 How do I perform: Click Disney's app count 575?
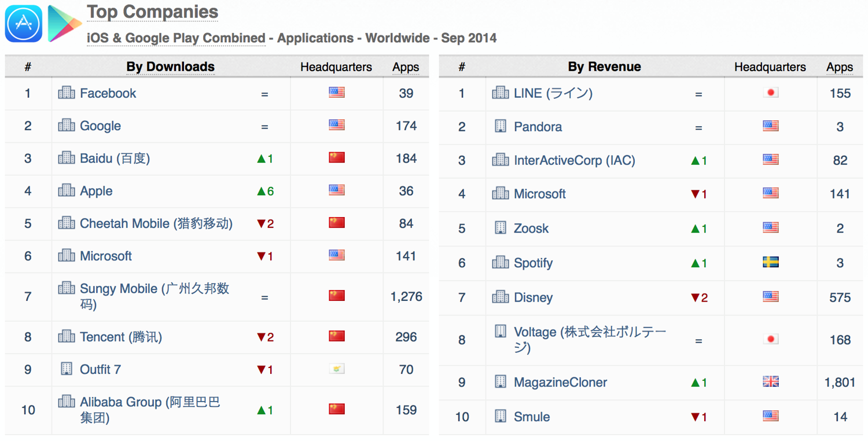(840, 297)
